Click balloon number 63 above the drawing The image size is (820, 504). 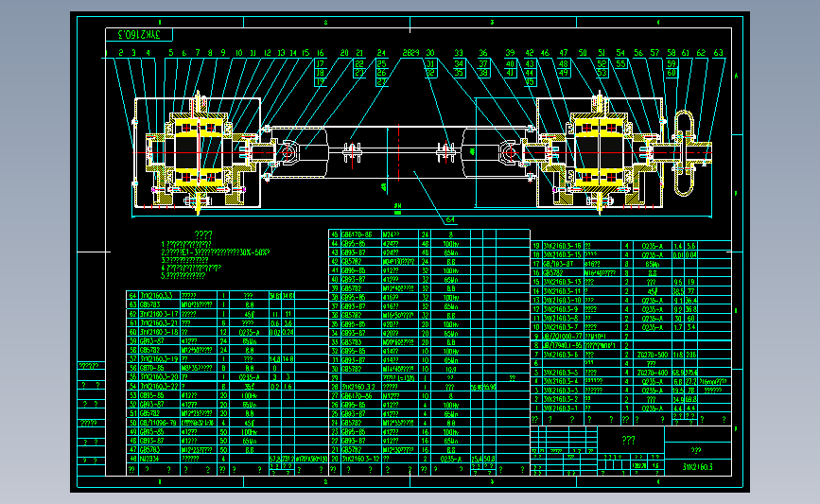point(718,53)
